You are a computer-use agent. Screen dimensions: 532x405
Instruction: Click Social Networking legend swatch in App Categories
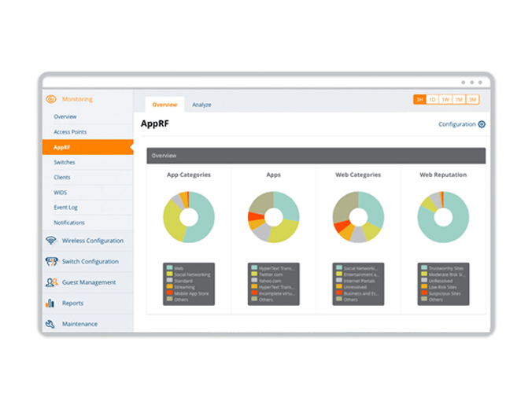[170, 274]
